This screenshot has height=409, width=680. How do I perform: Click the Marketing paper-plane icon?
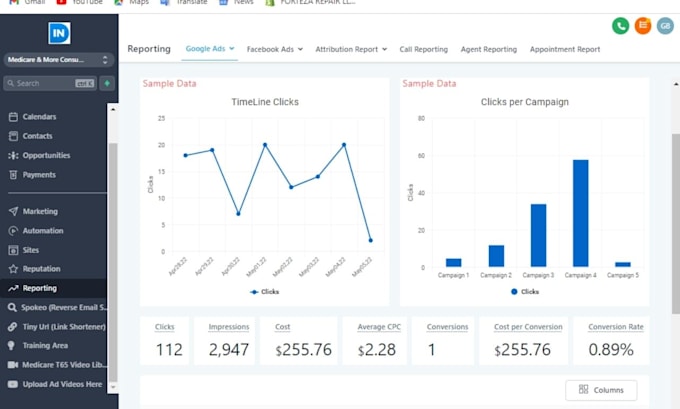[x=13, y=211]
